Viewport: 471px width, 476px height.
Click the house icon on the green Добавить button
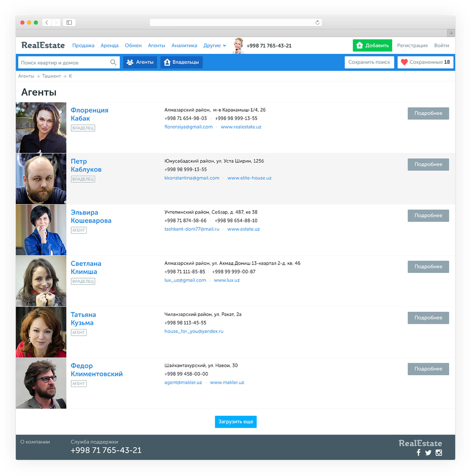point(360,45)
